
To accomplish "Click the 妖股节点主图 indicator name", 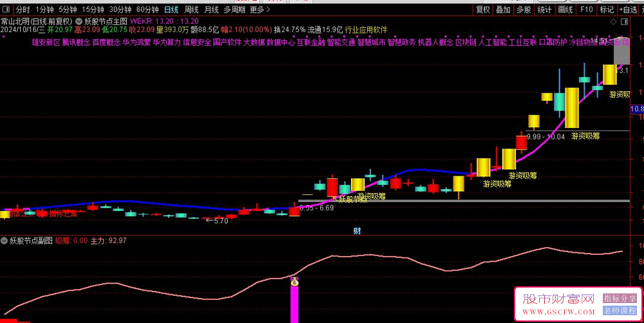I will tap(106, 21).
